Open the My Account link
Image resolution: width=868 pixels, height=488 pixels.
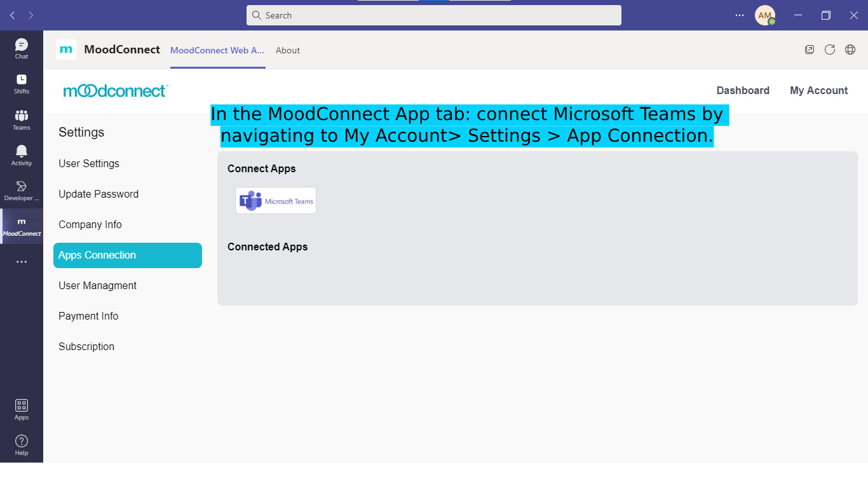pyautogui.click(x=819, y=90)
